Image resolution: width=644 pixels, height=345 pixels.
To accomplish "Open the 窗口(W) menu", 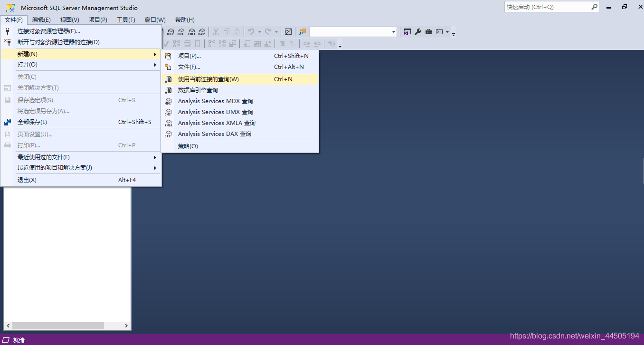I will (x=155, y=19).
